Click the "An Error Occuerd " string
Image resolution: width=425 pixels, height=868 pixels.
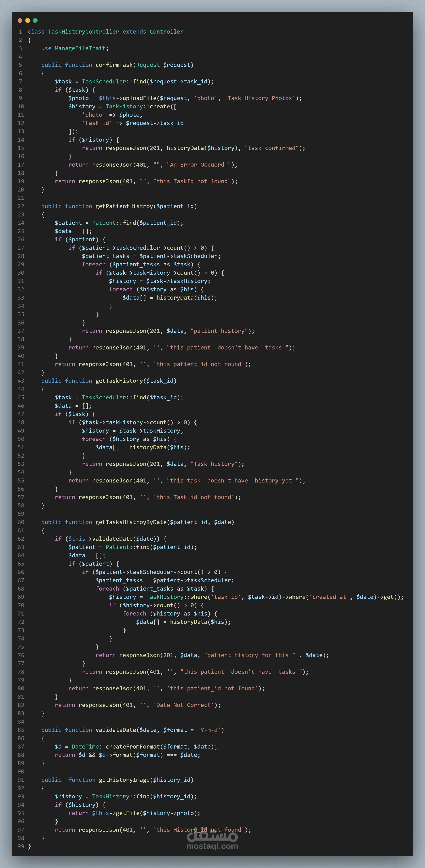[199, 165]
